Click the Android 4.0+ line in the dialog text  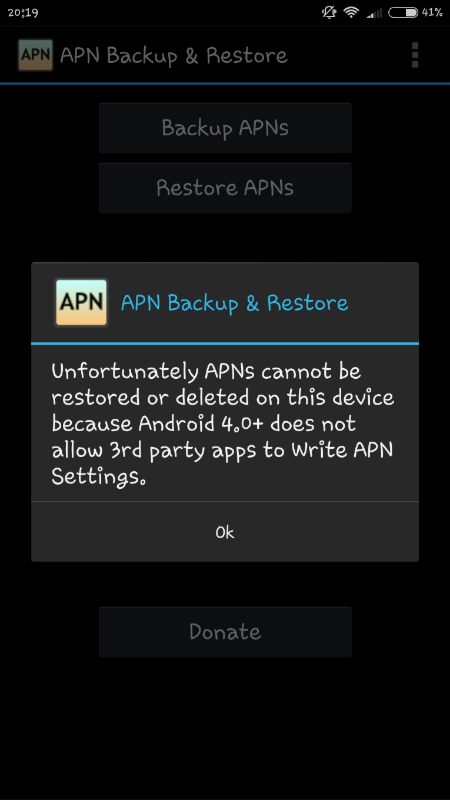point(204,424)
